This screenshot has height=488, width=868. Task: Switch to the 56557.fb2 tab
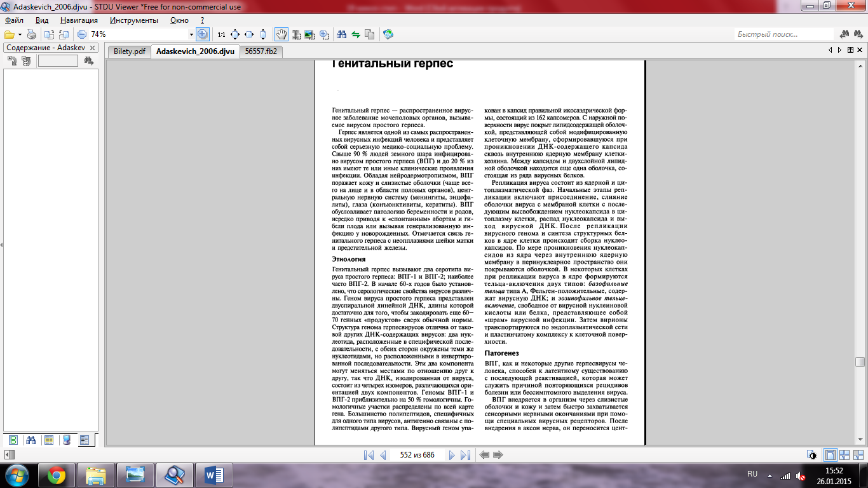(261, 51)
